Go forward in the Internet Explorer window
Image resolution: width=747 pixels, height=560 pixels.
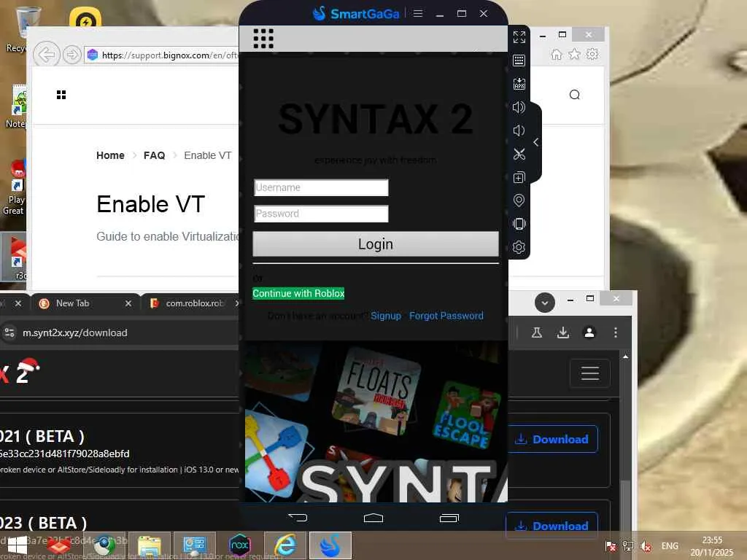coord(72,55)
